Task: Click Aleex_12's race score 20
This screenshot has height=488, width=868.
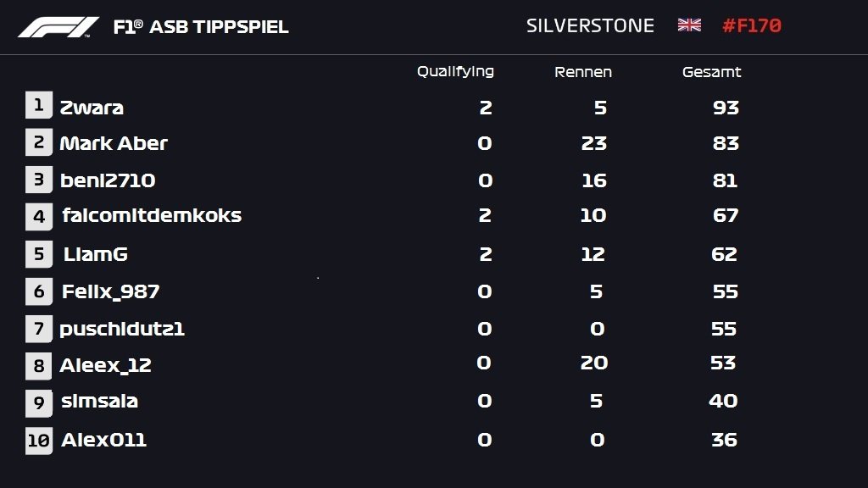Action: (x=594, y=363)
